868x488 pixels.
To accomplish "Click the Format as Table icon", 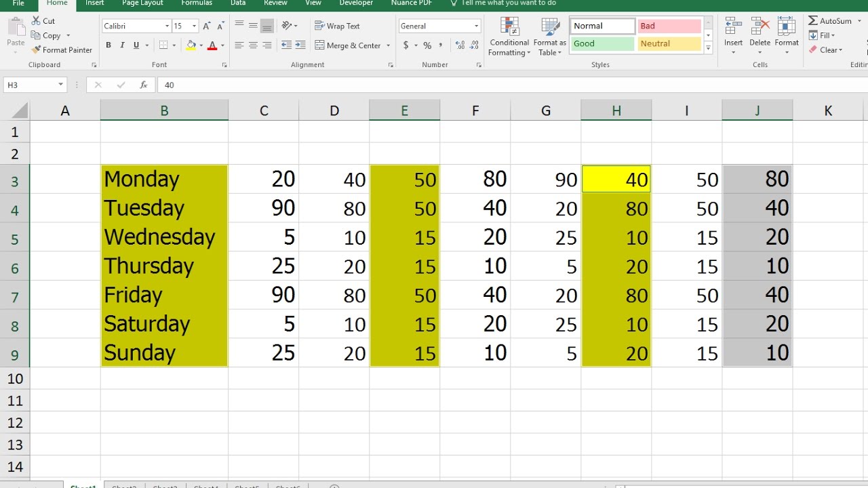I will coord(550,28).
